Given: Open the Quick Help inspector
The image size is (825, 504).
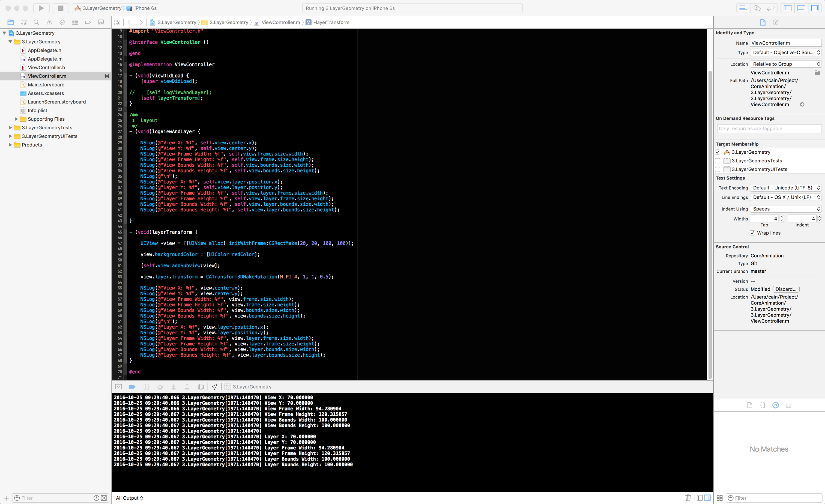Looking at the screenshot, I should pos(775,22).
